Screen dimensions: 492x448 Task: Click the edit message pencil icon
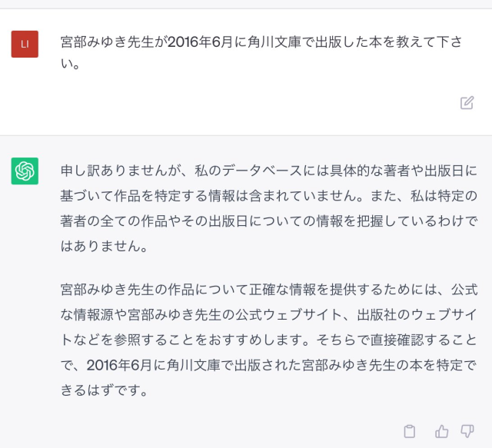tap(467, 103)
